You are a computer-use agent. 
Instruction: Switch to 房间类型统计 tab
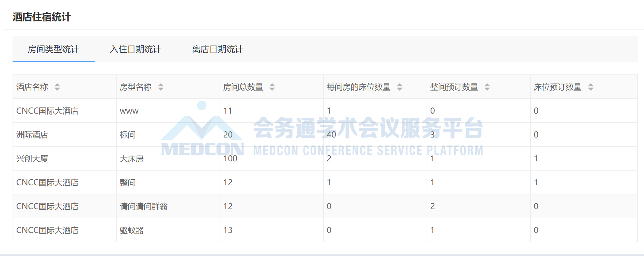pos(54,49)
